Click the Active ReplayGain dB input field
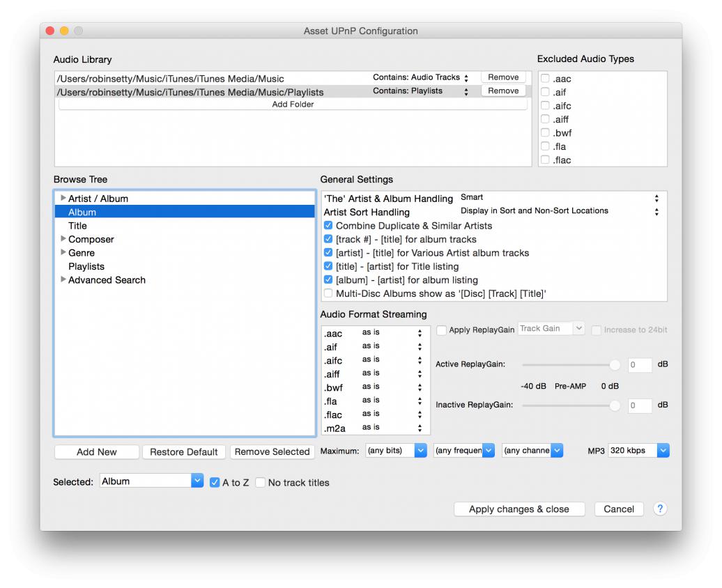This screenshot has height=588, width=722. (639, 364)
